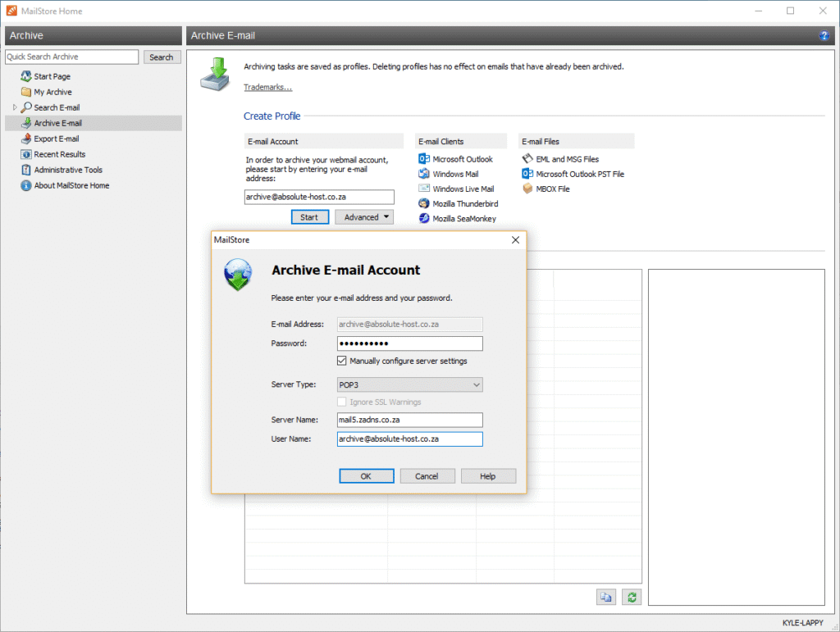840x632 pixels.
Task: Open My Archive in navigation
Action: pos(52,92)
